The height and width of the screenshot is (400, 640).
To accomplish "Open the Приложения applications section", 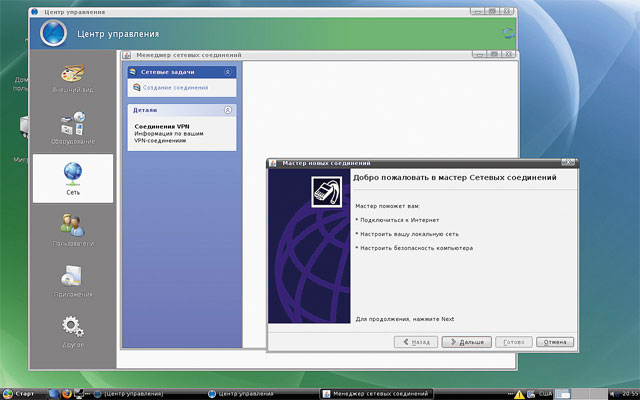I will (x=73, y=281).
